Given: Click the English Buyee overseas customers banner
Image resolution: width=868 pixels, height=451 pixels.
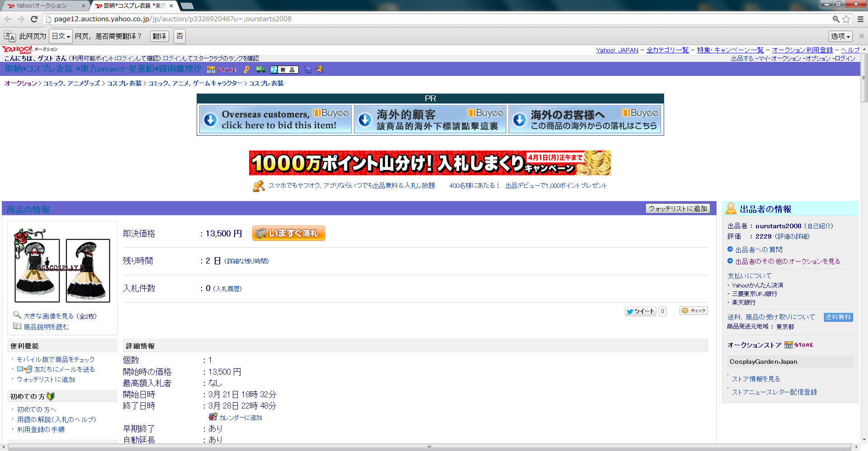Looking at the screenshot, I should click(275, 119).
